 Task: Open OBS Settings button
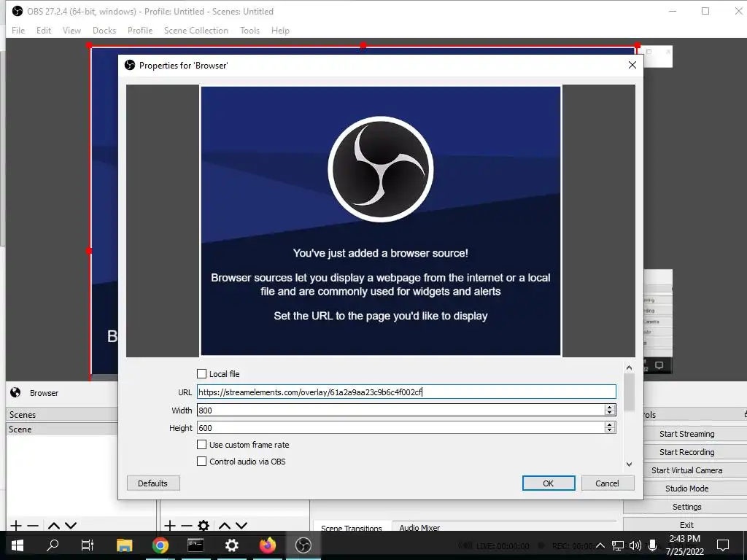[686, 507]
